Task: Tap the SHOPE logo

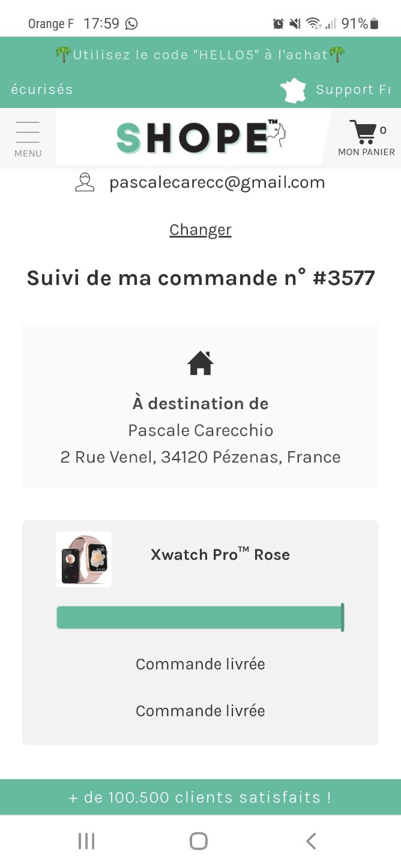Action: coord(200,137)
